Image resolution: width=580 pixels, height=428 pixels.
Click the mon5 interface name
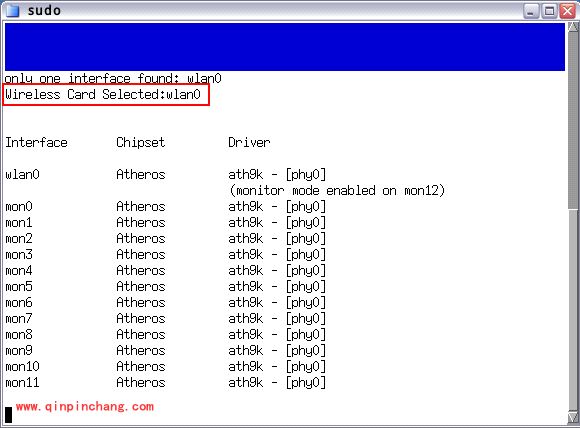click(x=19, y=287)
